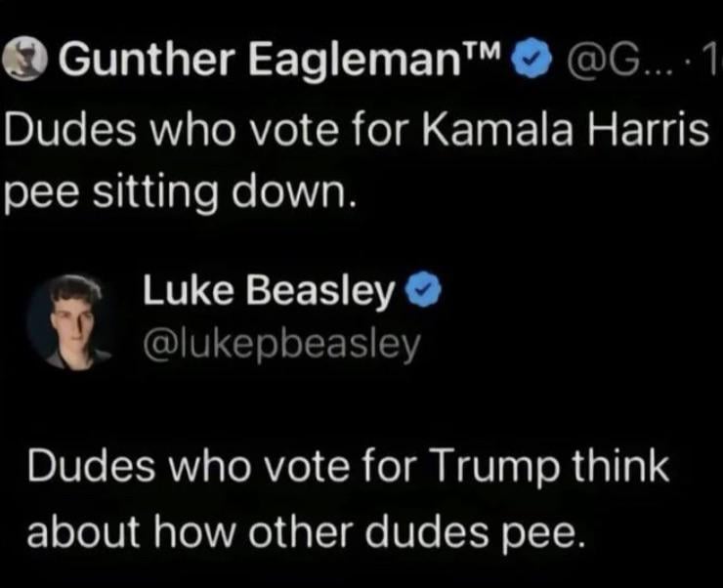Image resolution: width=723 pixels, height=588 pixels.
Task: Click the 'about how other dudes pee.' line
Action: tap(306, 530)
